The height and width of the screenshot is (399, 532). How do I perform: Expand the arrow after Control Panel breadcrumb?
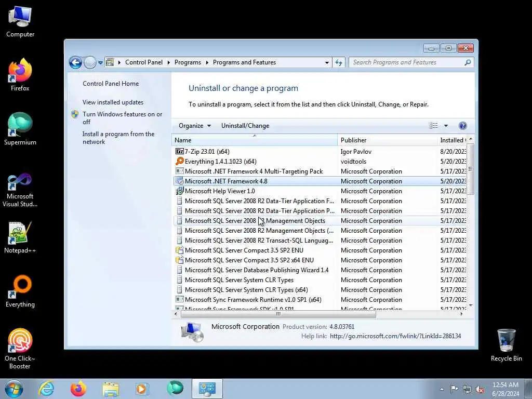(169, 62)
